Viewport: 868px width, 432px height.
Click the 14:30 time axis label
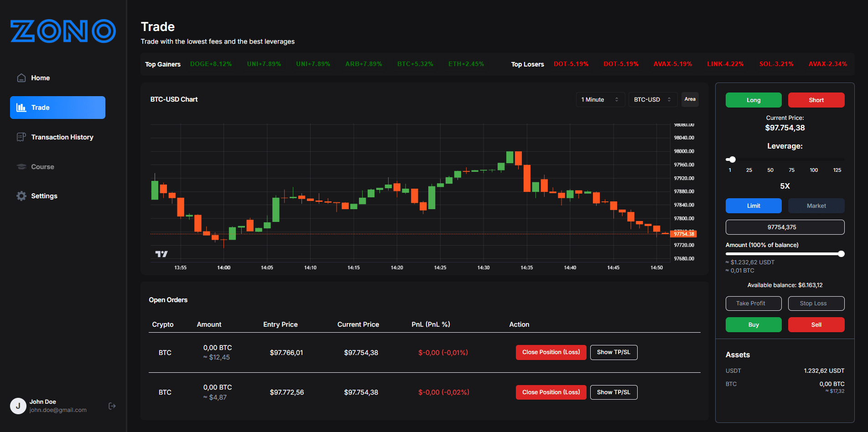pyautogui.click(x=483, y=267)
